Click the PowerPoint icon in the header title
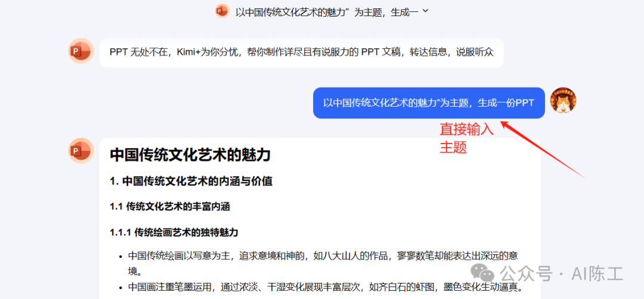This screenshot has width=644, height=299. tap(222, 11)
